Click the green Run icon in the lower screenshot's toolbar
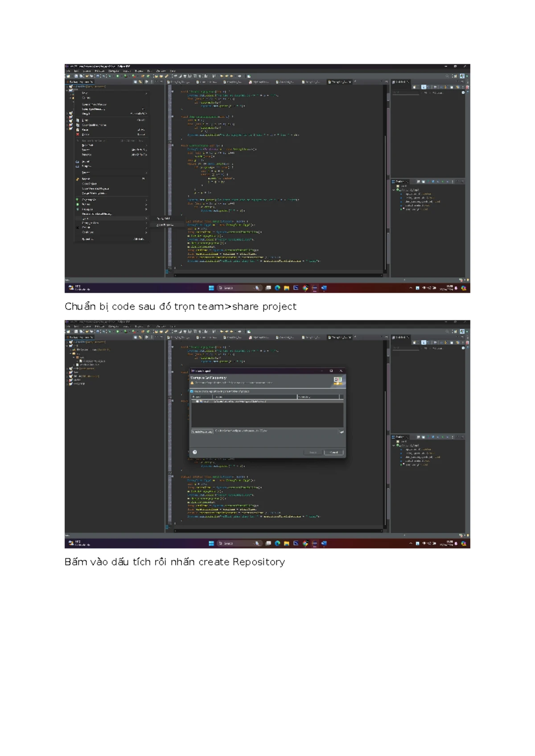 [118, 332]
